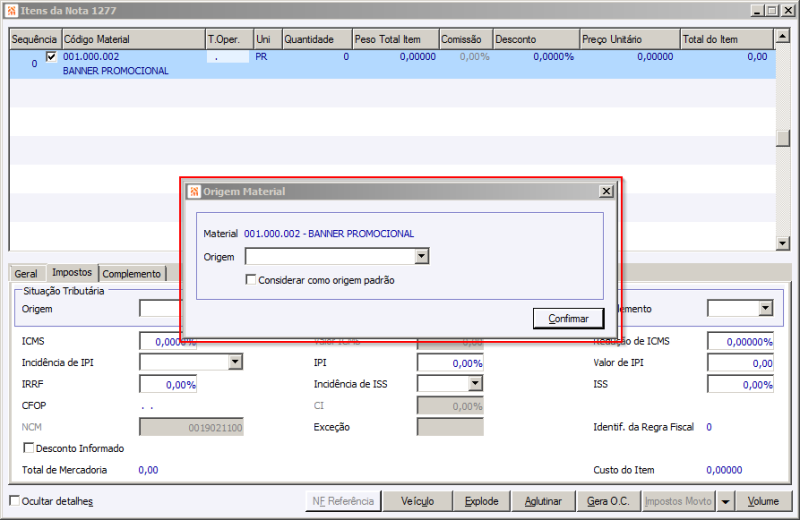Viewport: 800px width, 520px height.
Task: Click the Uni column header
Action: 268,39
